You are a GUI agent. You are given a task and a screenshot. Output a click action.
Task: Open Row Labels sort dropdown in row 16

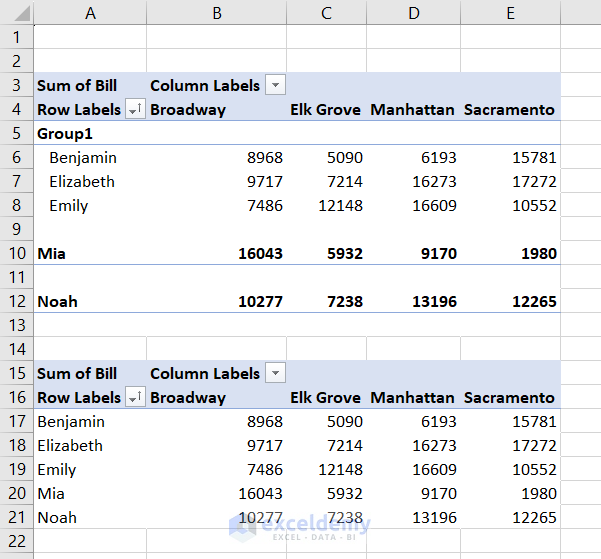coord(137,398)
